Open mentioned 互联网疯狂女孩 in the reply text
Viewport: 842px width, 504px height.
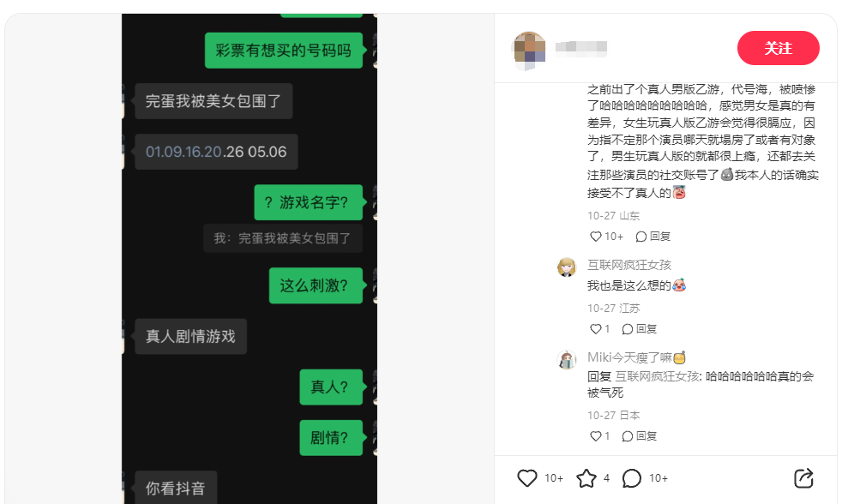click(x=658, y=376)
